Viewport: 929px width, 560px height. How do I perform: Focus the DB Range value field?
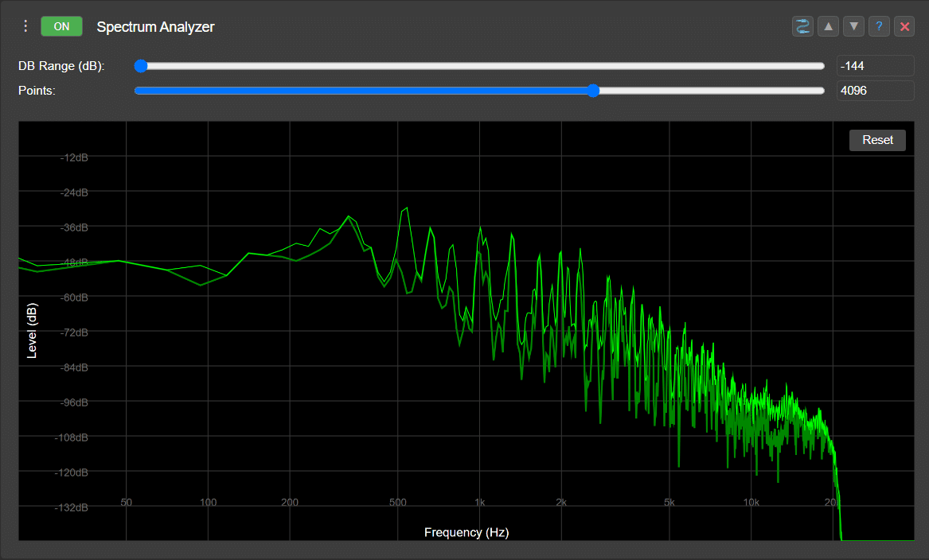click(x=875, y=66)
